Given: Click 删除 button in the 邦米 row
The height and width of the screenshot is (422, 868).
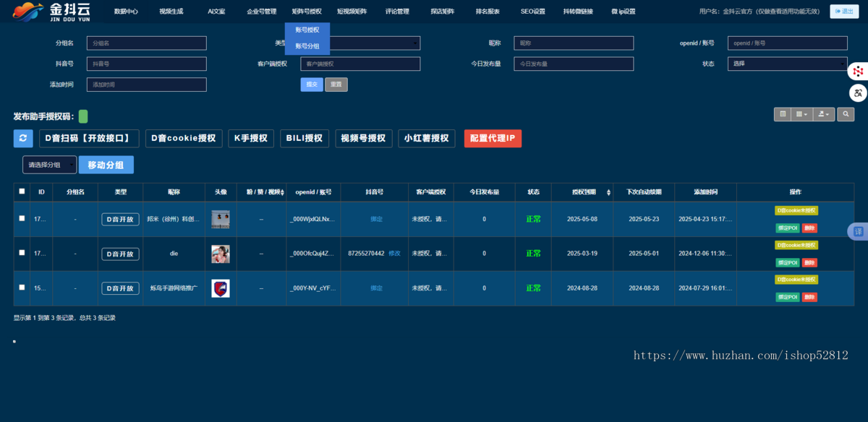Looking at the screenshot, I should pos(809,228).
